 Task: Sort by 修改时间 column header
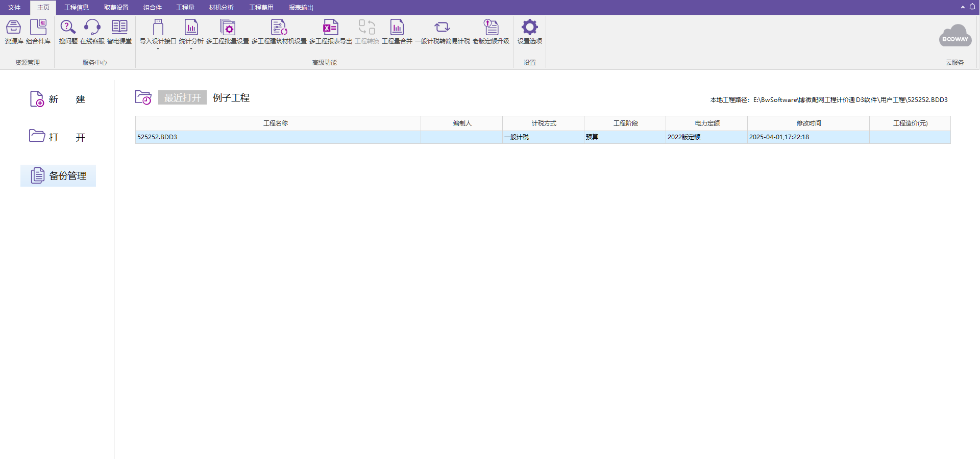pos(808,123)
